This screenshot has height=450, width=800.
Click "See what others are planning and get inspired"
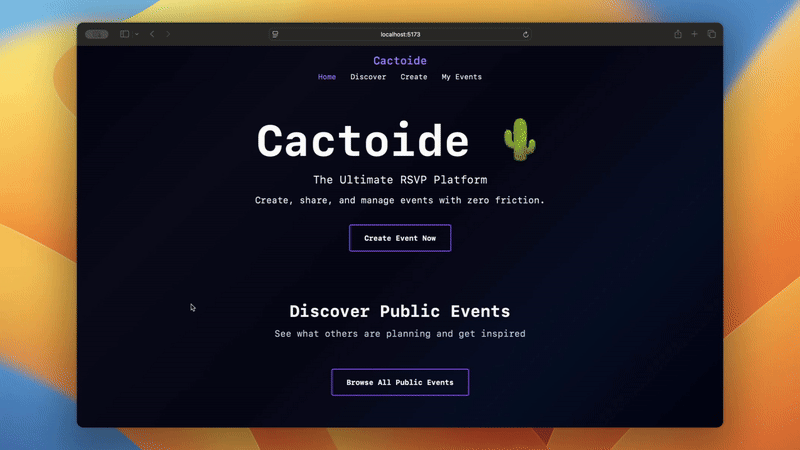tap(400, 334)
